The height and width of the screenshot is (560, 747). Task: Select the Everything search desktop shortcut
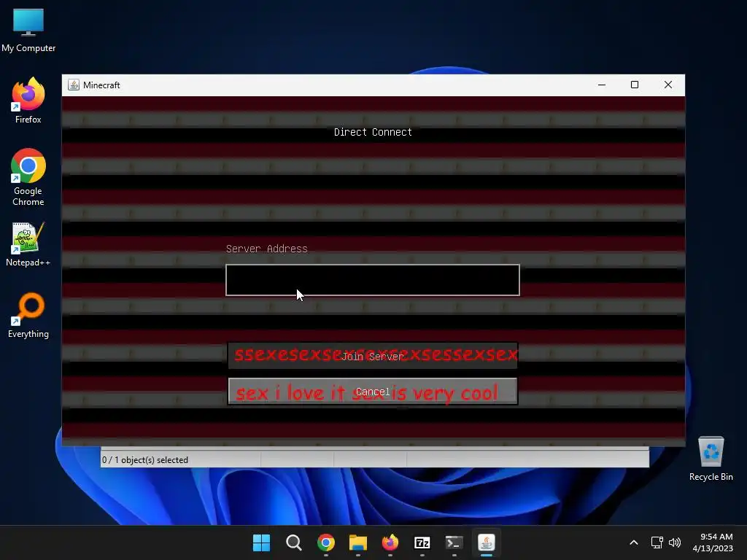tap(28, 316)
